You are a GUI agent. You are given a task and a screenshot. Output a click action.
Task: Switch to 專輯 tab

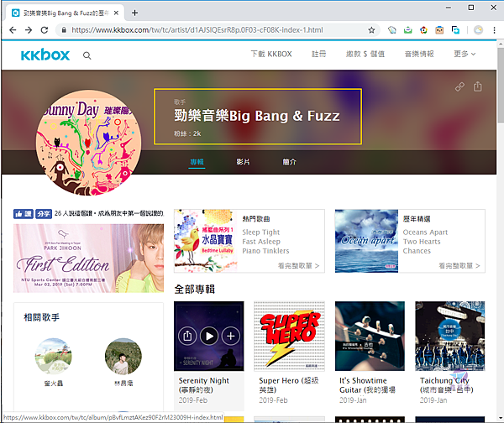tap(197, 162)
